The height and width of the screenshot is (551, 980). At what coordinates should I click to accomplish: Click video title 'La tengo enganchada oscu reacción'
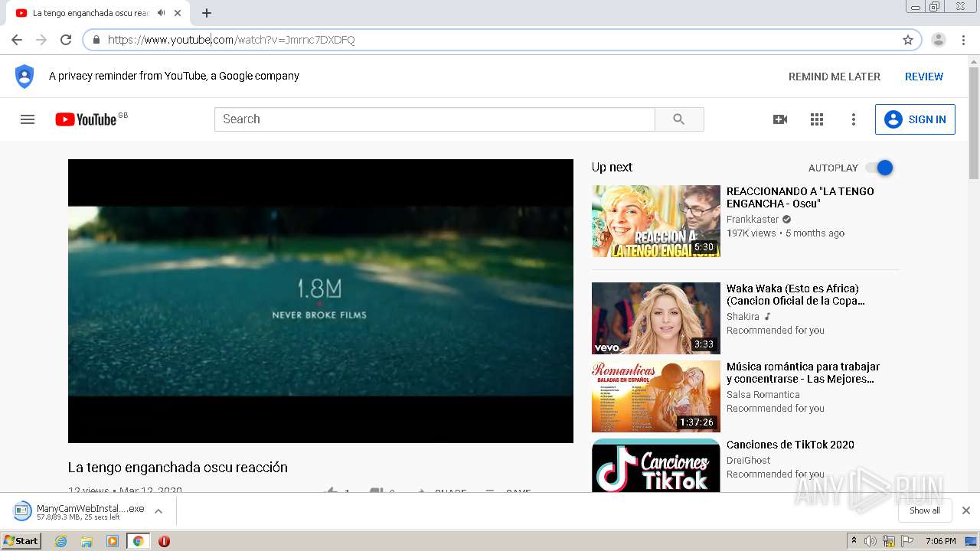coord(178,468)
